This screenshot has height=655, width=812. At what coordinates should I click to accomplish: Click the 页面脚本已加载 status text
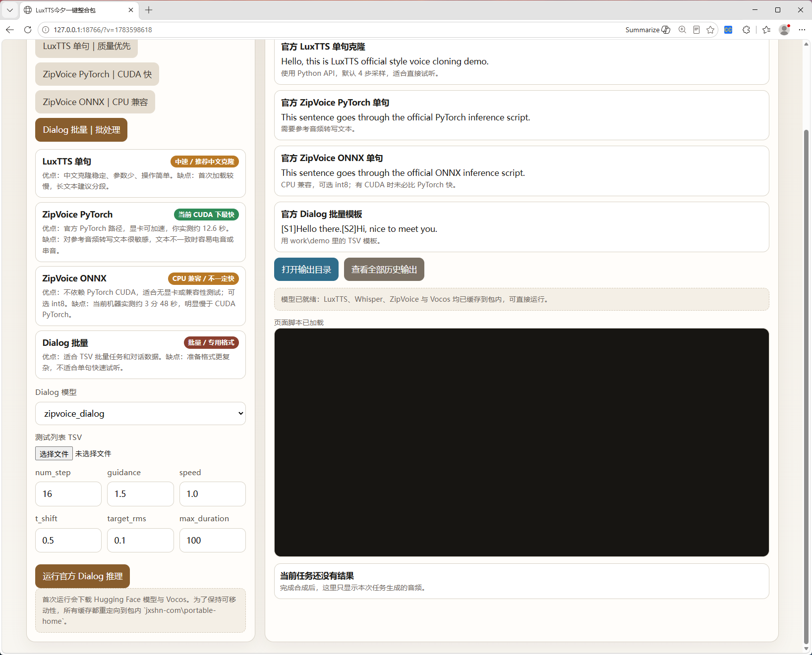[x=299, y=323]
